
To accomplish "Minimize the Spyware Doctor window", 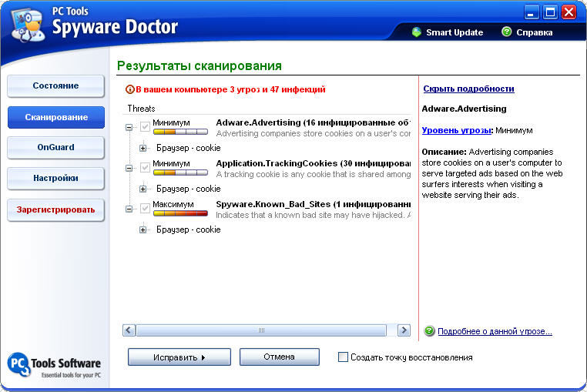I will 532,12.
